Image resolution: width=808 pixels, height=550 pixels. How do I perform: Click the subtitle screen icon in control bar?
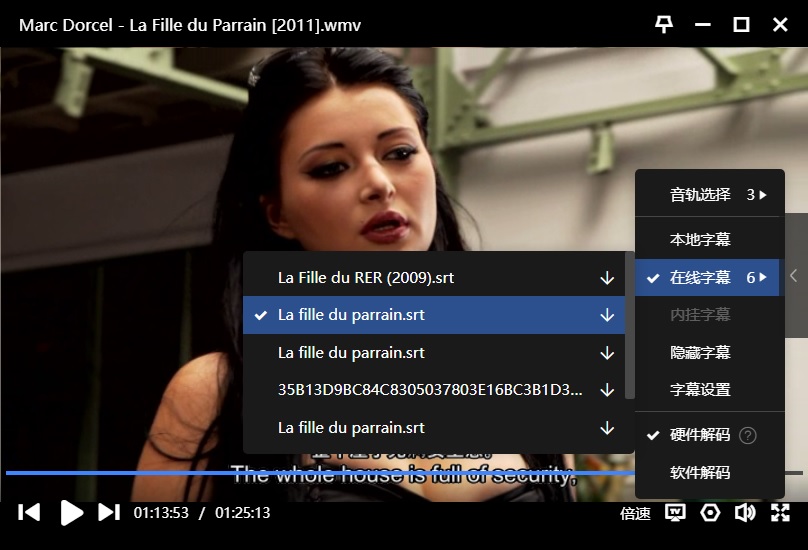coord(675,513)
